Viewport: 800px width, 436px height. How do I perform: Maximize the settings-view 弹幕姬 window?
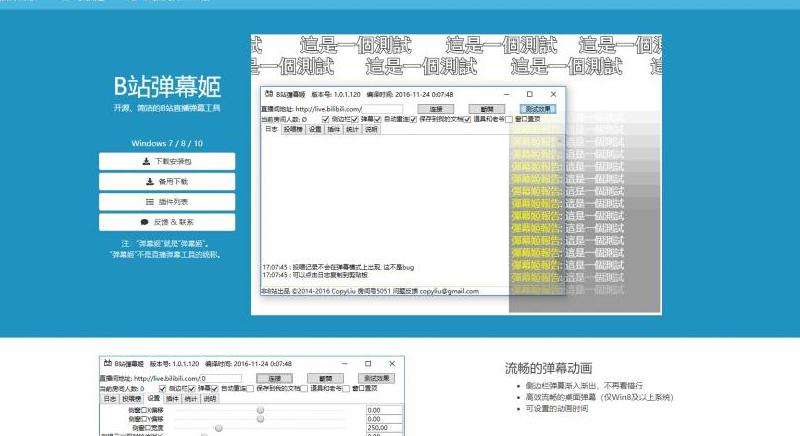click(368, 364)
